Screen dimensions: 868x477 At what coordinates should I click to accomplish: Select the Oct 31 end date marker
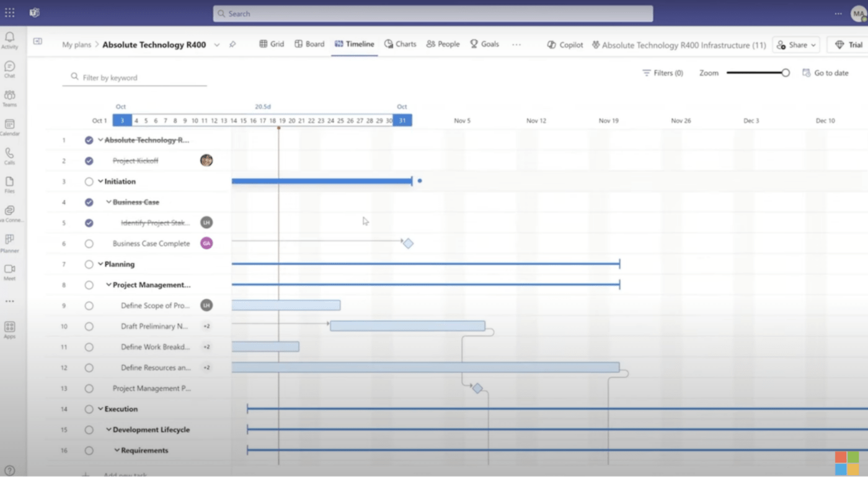pyautogui.click(x=402, y=120)
